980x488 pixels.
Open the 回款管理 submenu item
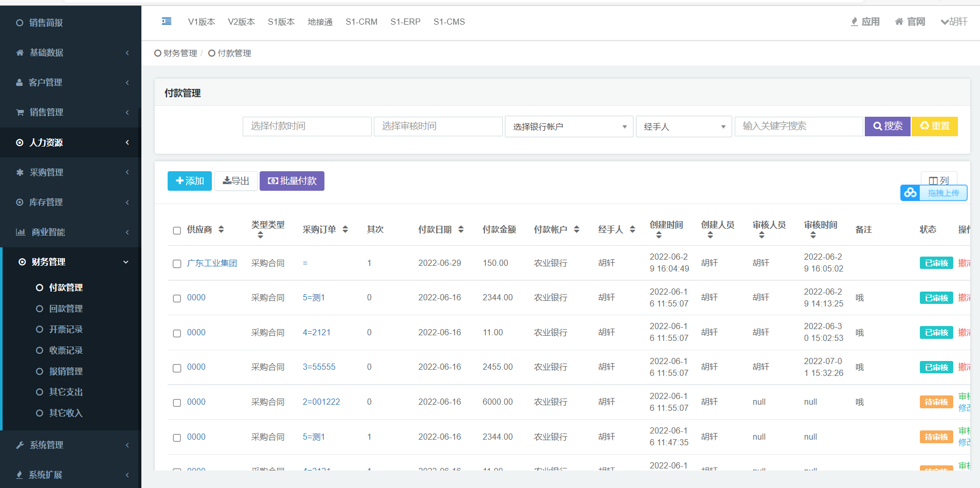click(x=66, y=309)
